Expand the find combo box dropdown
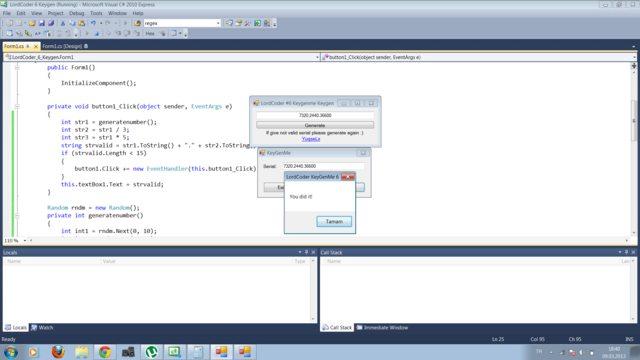 point(218,23)
